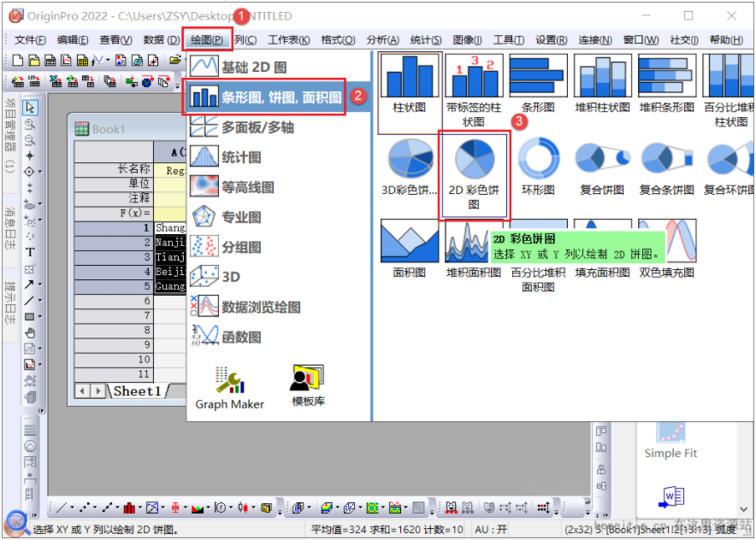Select 多面板/多轴 plot category
Viewport: 756px width, 540px height.
(x=241, y=127)
